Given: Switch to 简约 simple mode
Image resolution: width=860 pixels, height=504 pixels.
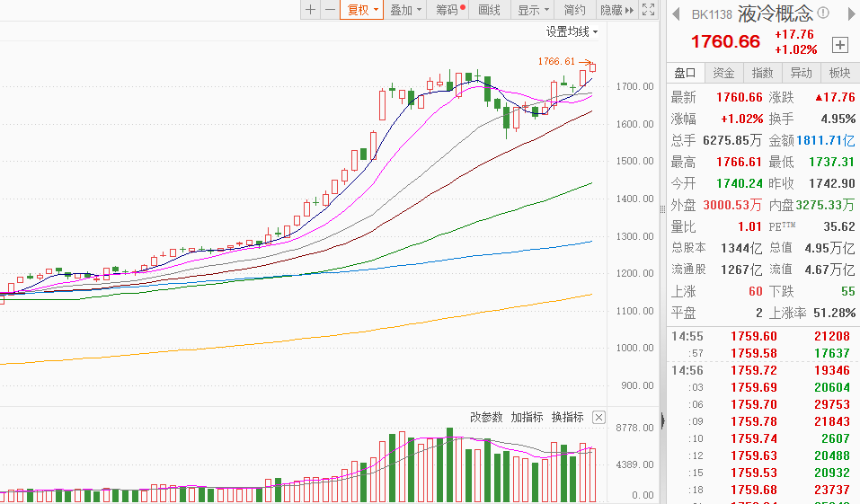Looking at the screenshot, I should coord(575,10).
